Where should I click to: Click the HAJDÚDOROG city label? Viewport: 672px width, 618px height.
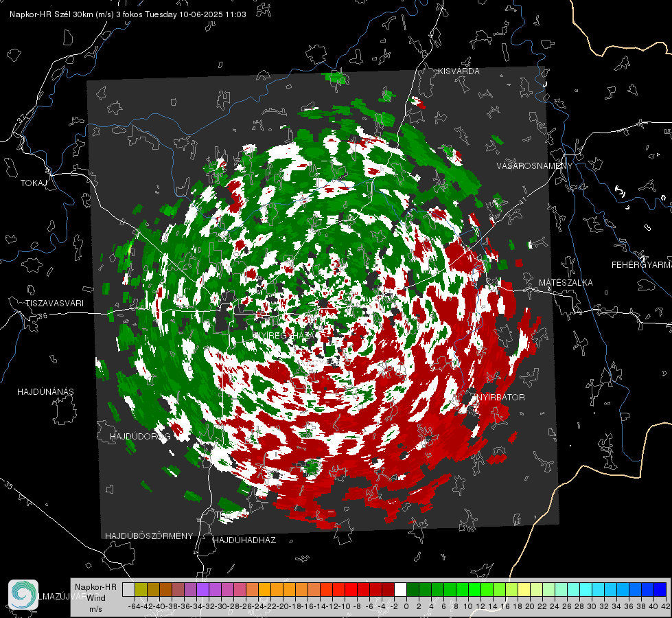coord(140,437)
